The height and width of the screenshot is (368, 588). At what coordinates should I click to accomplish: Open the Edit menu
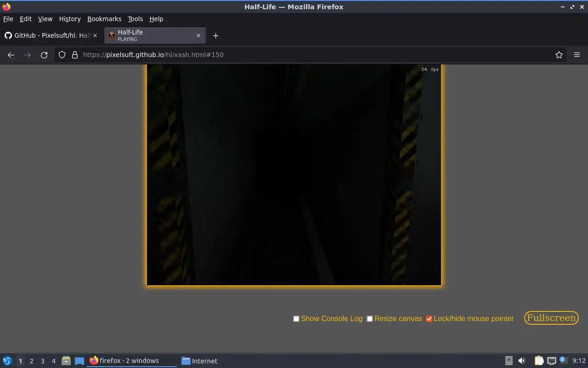(26, 19)
